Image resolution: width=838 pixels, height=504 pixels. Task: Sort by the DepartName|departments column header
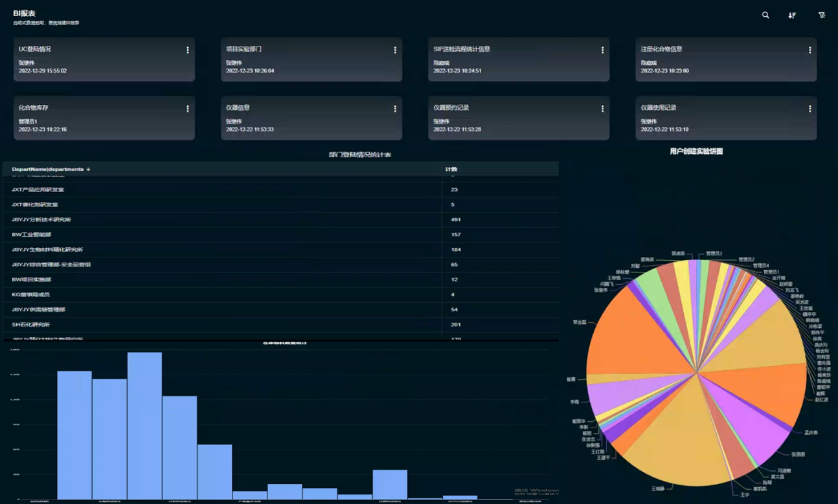pos(51,170)
